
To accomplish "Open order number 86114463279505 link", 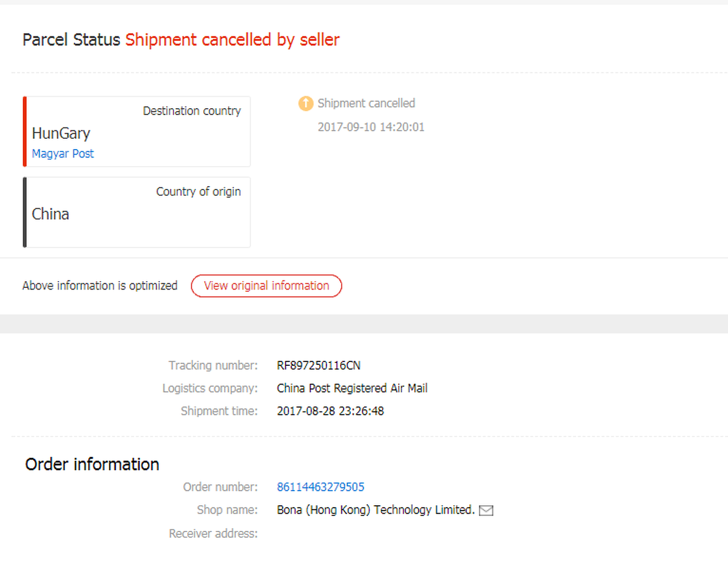I will (x=320, y=487).
